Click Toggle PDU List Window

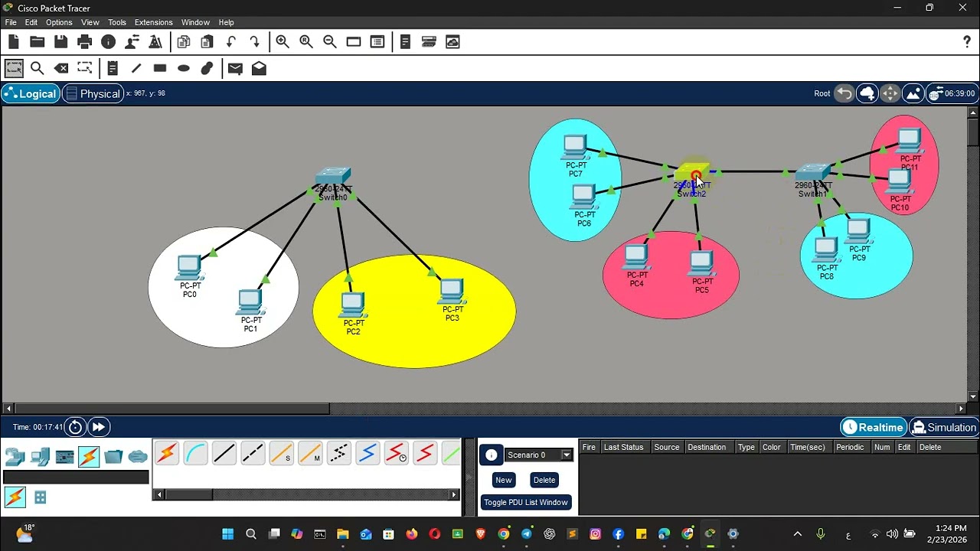(x=526, y=502)
